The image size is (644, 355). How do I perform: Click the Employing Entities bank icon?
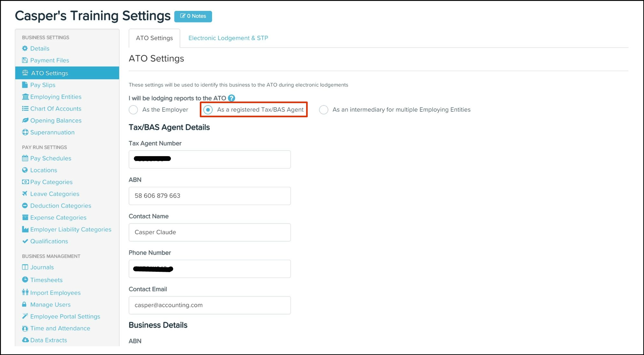pos(25,97)
